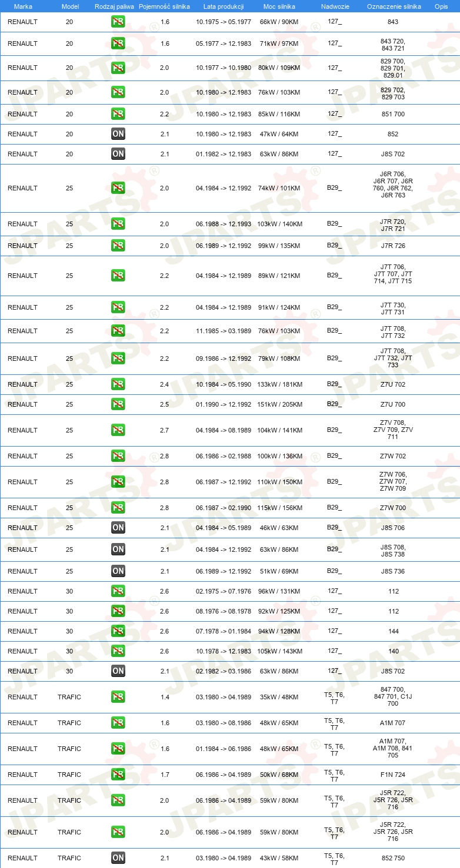Click petrol icon in 94kW / 128KM row
Image resolution: width=460 pixels, height=868 pixels.
[x=118, y=632]
